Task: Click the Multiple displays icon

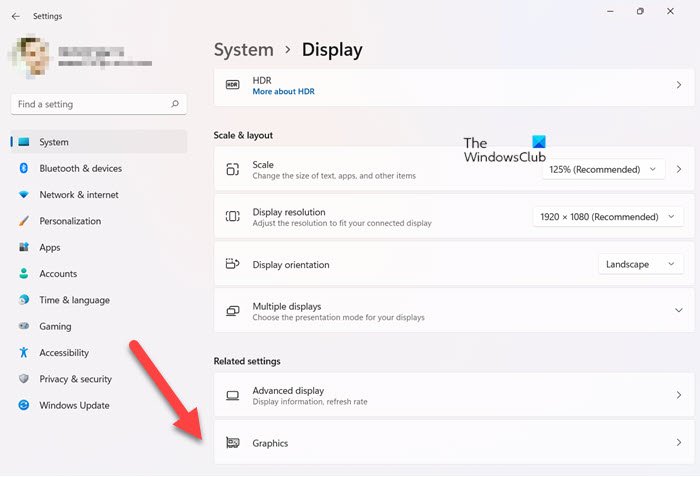Action: pos(233,311)
